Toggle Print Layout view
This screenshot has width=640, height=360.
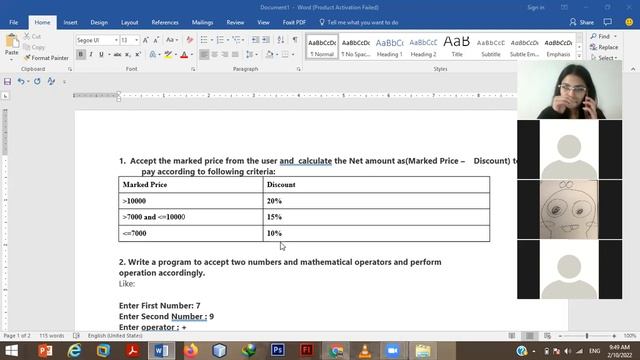click(x=530, y=336)
